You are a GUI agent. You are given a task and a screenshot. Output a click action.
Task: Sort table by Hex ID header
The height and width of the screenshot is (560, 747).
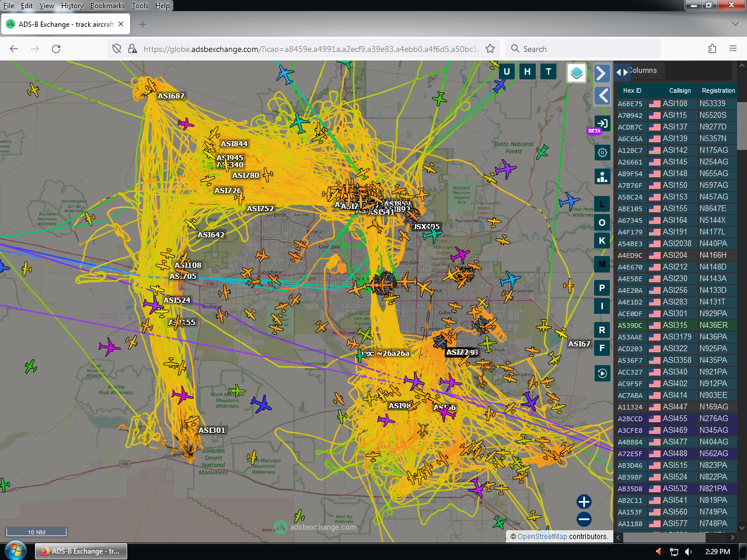pyautogui.click(x=632, y=90)
